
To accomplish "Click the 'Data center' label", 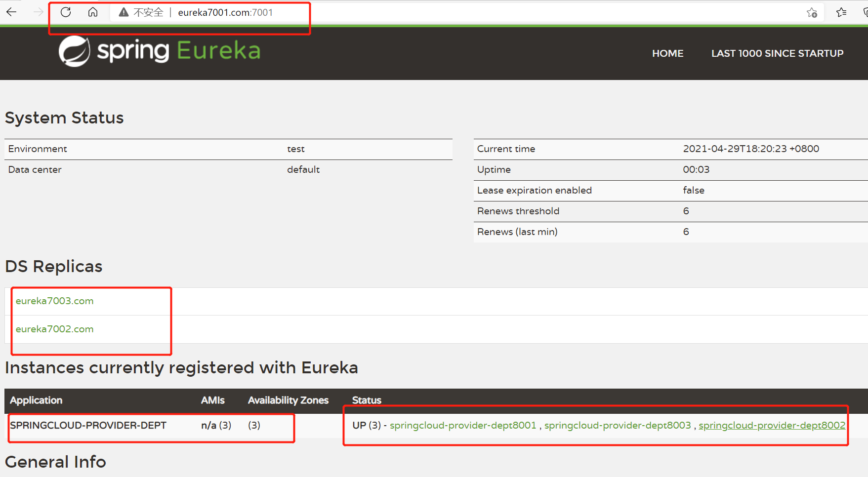I will [35, 169].
